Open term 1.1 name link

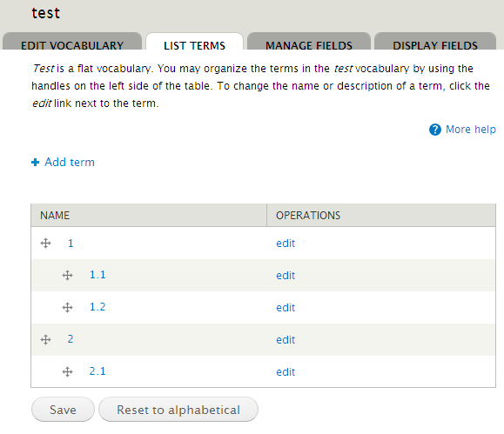coord(97,275)
